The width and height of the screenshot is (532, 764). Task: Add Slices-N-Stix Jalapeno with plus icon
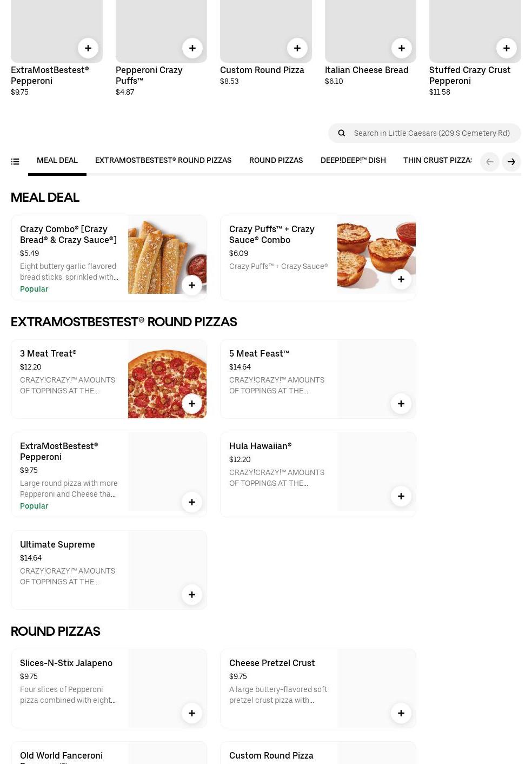191,713
